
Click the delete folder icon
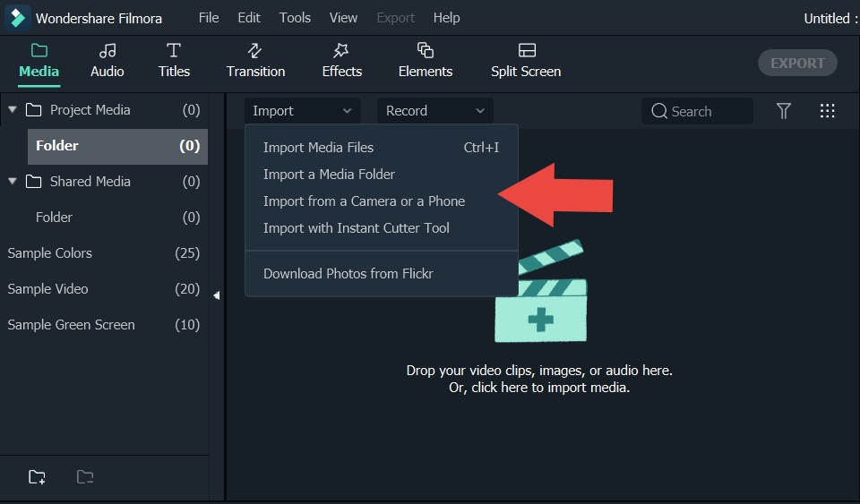click(x=84, y=476)
